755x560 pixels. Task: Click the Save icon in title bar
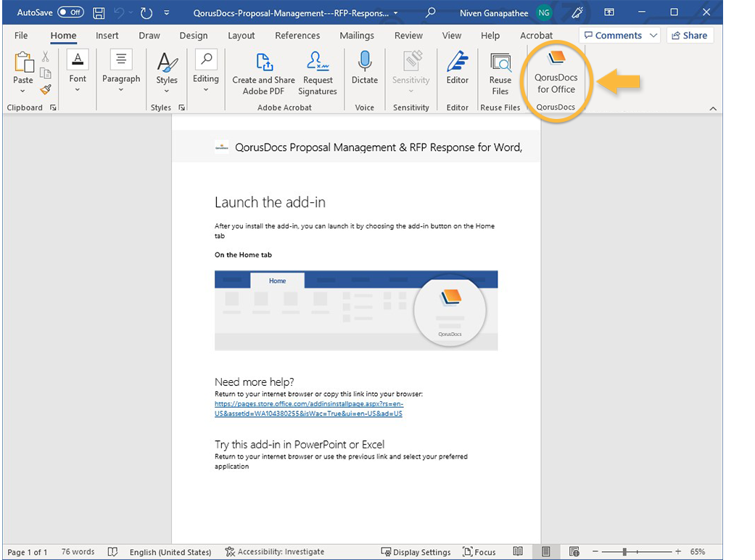(x=99, y=13)
